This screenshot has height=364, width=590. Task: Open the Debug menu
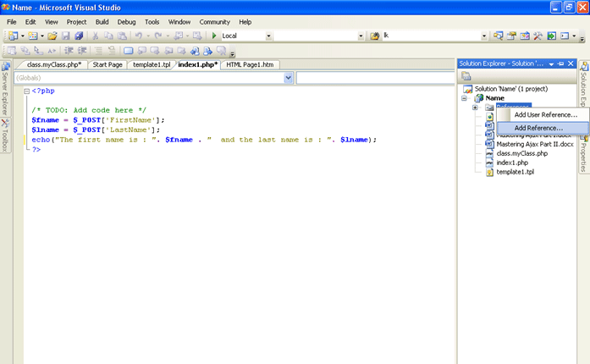(x=126, y=21)
